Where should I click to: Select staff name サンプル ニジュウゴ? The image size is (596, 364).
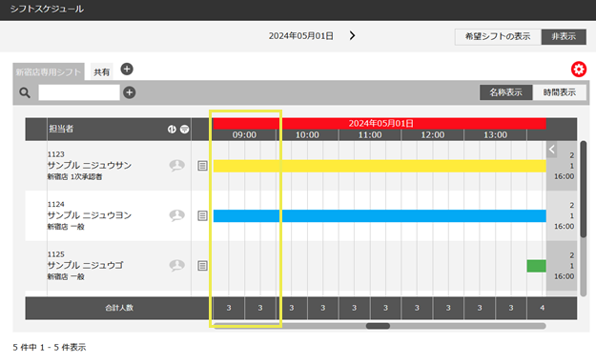tap(85, 265)
